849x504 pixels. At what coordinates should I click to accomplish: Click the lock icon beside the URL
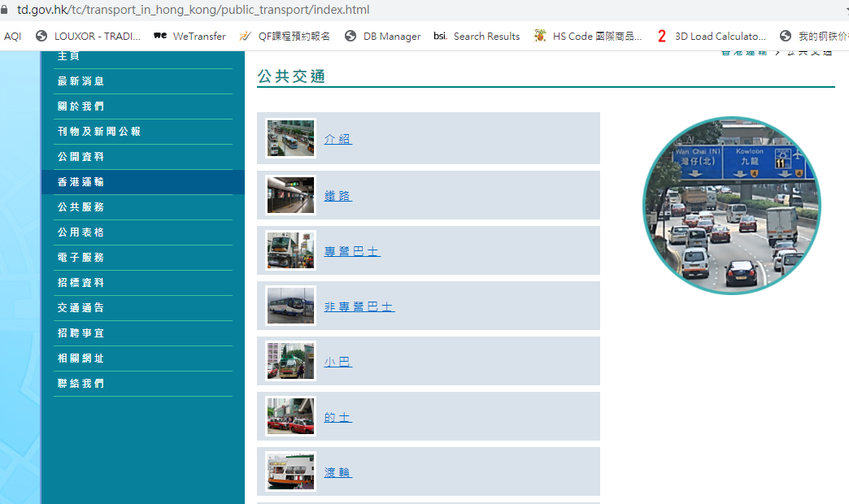click(4, 10)
